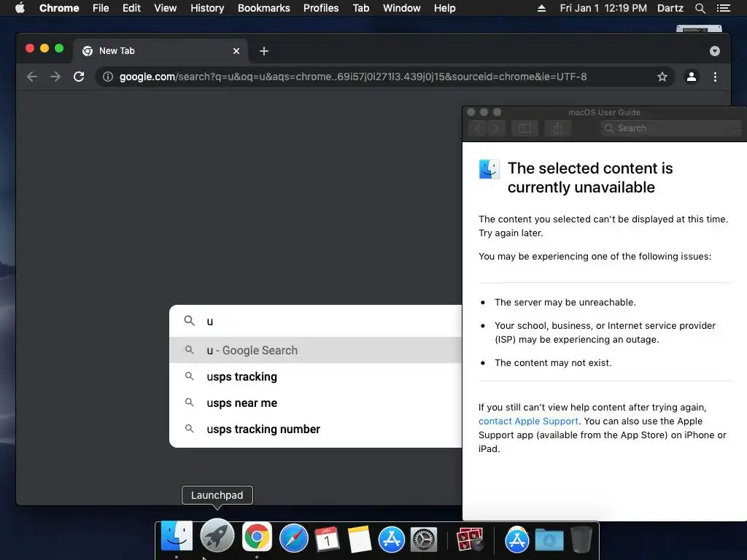Open the Bookmarks menu
The width and height of the screenshot is (747, 560).
click(x=264, y=8)
